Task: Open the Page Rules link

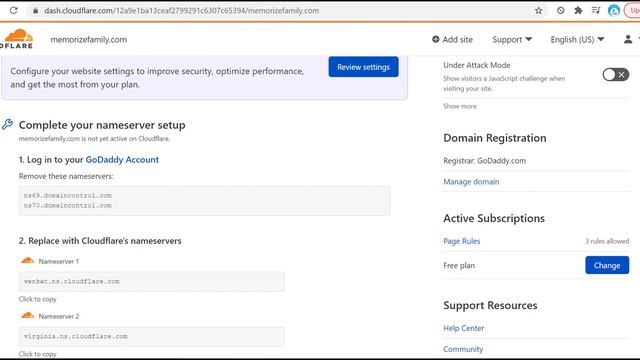Action: click(x=462, y=241)
